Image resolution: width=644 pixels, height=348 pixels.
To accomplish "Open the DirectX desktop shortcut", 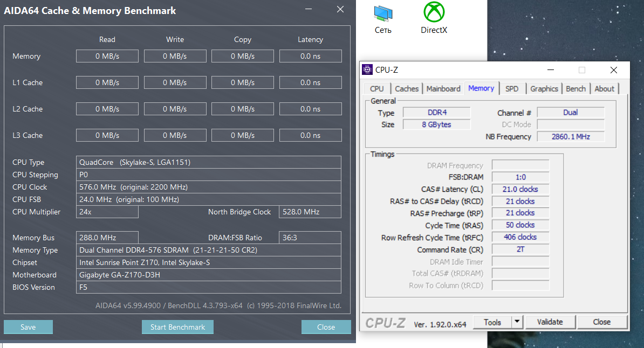I will pos(434,18).
